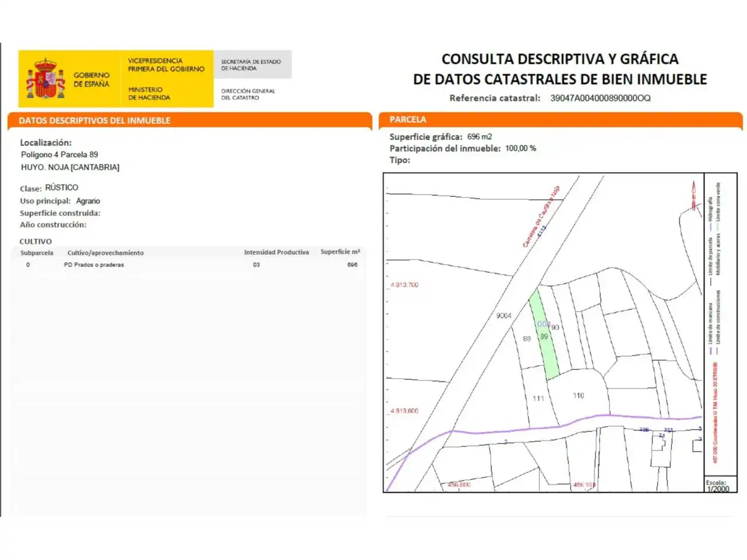Click parcel 88 label on map
Viewport: 747px width, 560px height.
tap(527, 339)
